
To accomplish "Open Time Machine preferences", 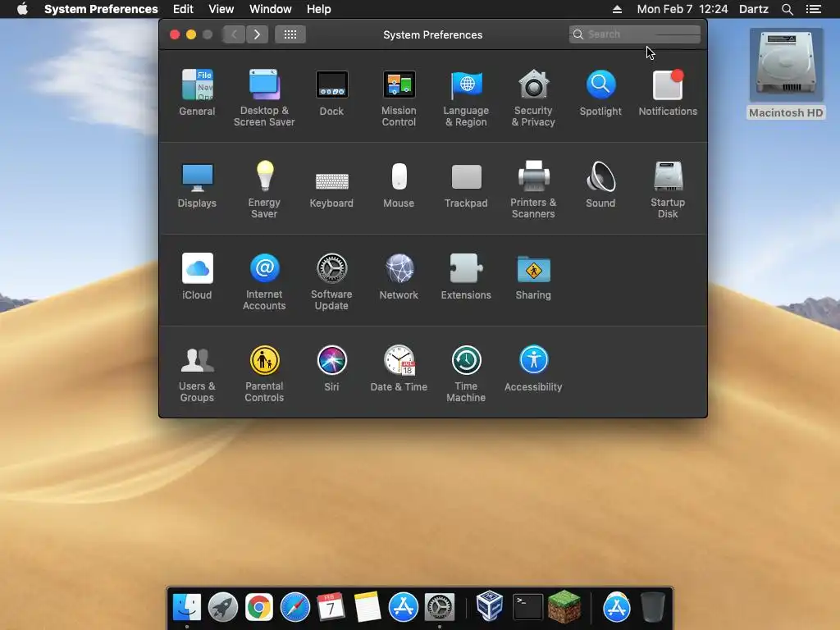I will 466,373.
